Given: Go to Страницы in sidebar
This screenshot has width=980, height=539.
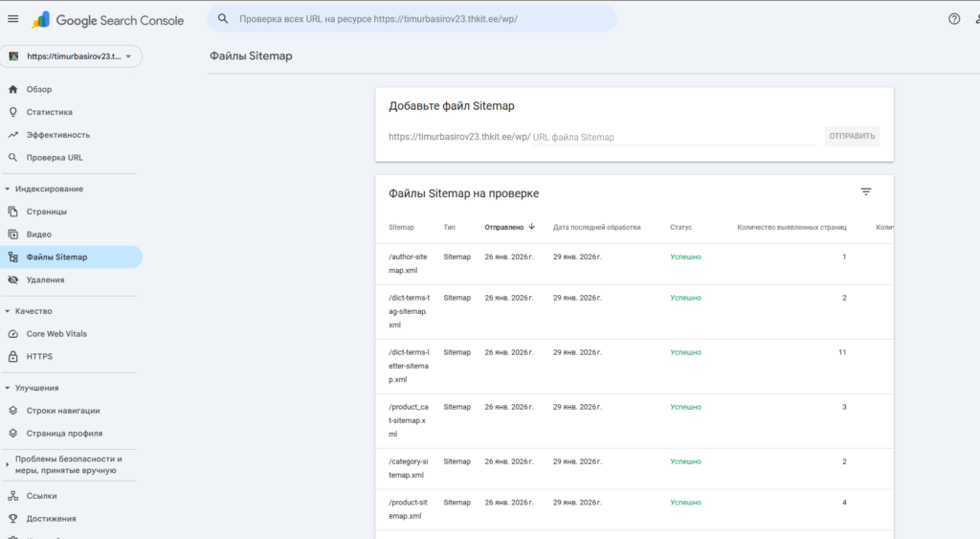Looking at the screenshot, I should click(46, 212).
